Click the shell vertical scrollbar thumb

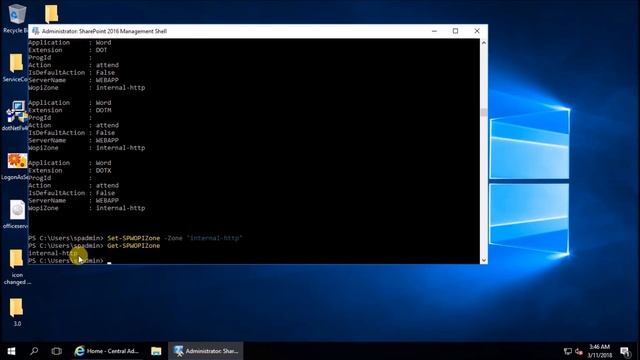[x=484, y=112]
